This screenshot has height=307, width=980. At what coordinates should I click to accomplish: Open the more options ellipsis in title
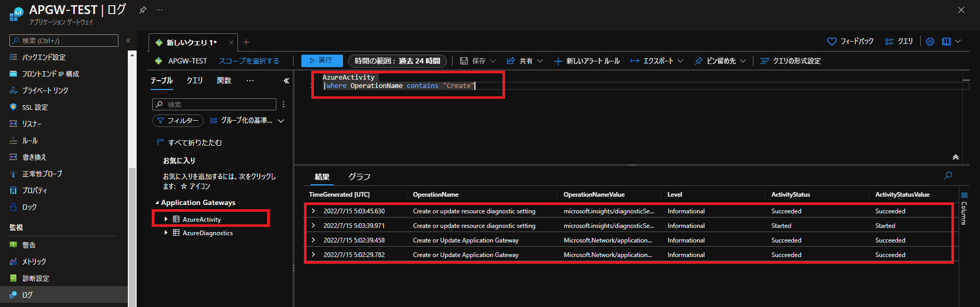click(x=160, y=10)
